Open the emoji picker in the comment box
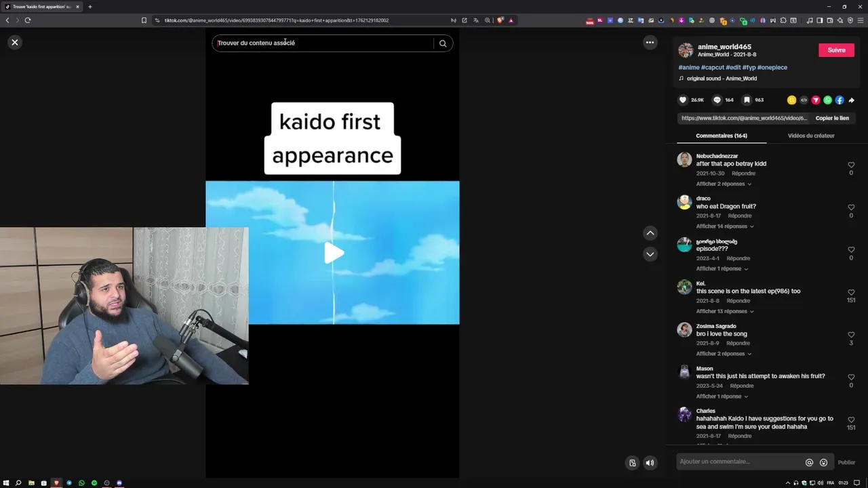868x488 pixels. pyautogui.click(x=823, y=462)
